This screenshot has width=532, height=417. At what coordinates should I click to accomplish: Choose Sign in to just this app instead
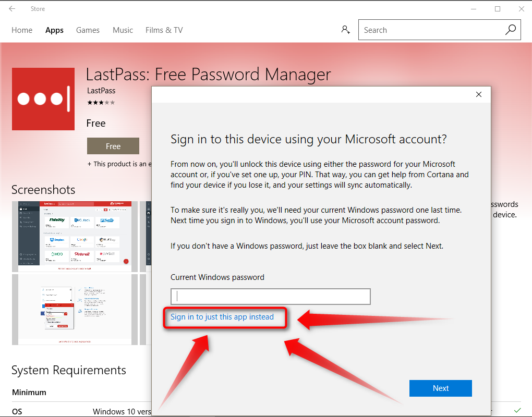(222, 317)
